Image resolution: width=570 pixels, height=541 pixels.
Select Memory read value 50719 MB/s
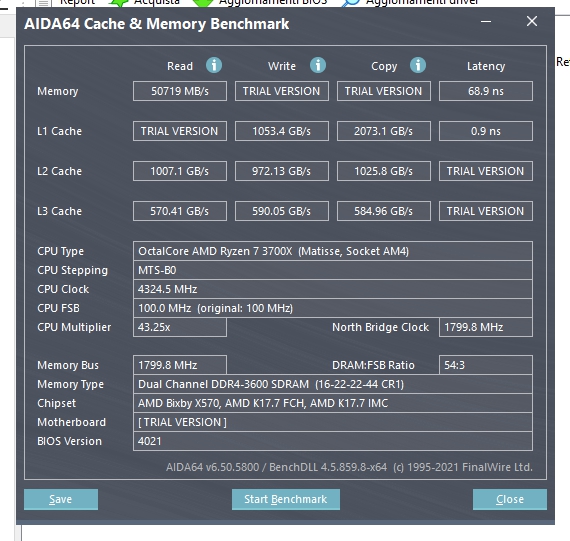point(180,91)
